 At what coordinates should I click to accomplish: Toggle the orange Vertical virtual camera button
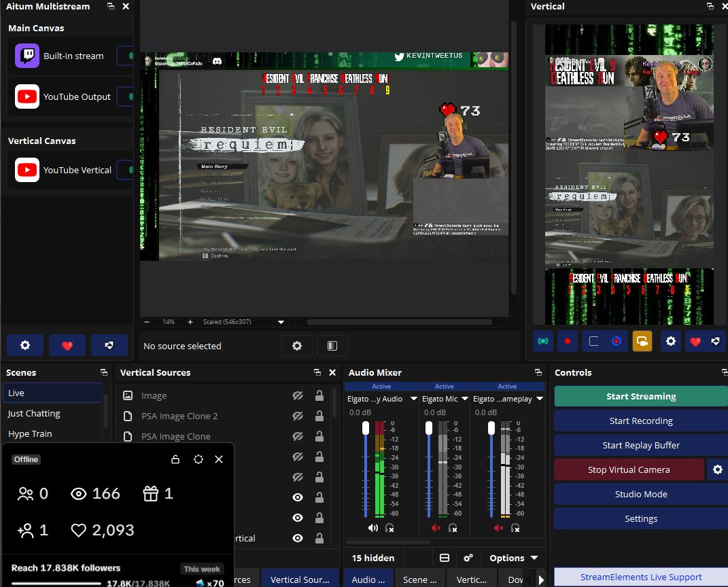coord(642,341)
